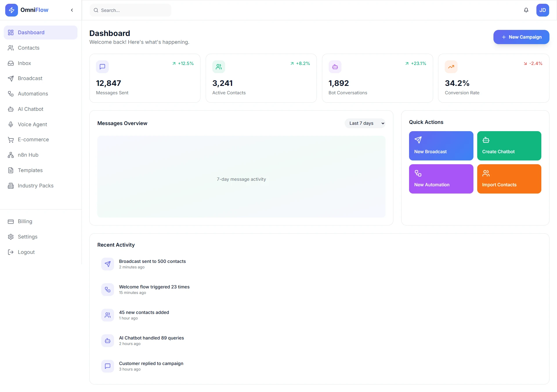Click the orange Import Contacts tile
This screenshot has height=392, width=557.
[x=509, y=179]
